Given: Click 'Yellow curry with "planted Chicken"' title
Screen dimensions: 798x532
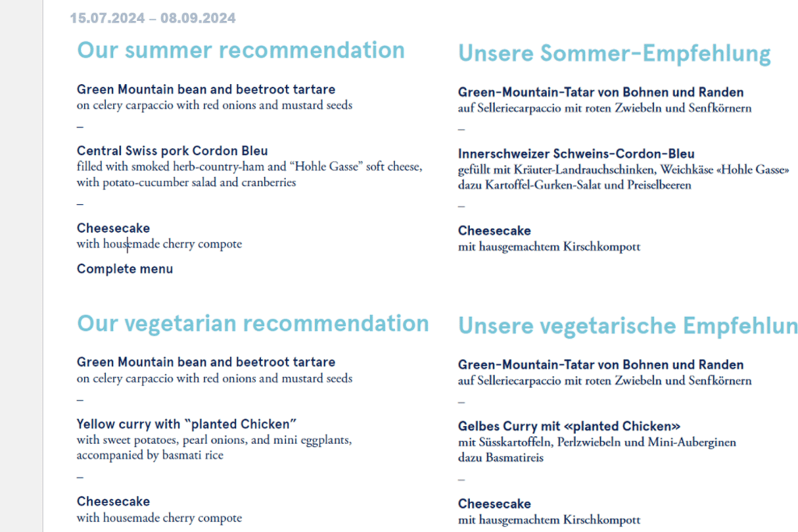Looking at the screenshot, I should pos(187,425).
